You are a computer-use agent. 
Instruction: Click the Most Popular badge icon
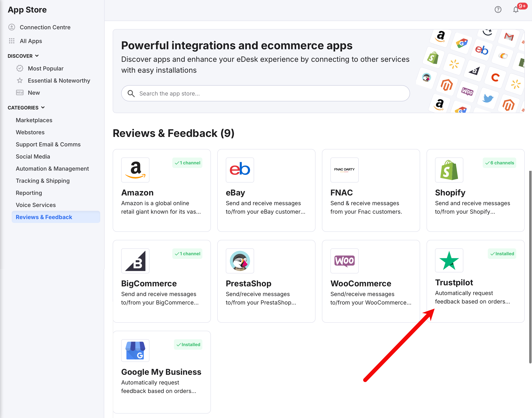click(x=20, y=68)
